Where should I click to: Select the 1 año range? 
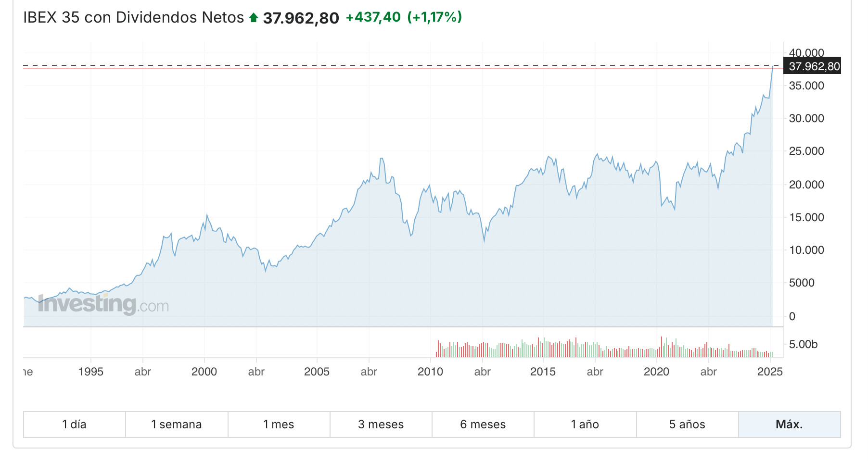tap(585, 424)
